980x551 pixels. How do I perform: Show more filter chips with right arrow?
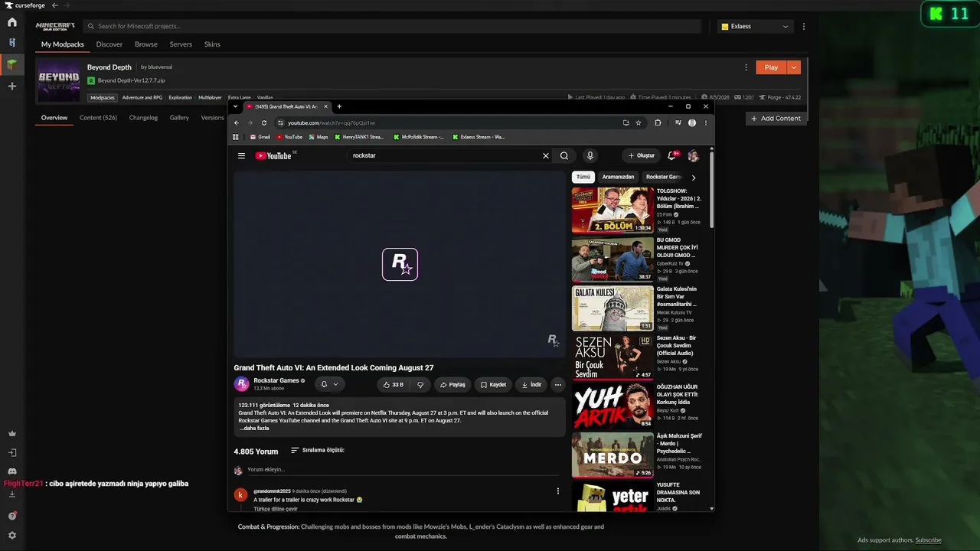point(694,177)
